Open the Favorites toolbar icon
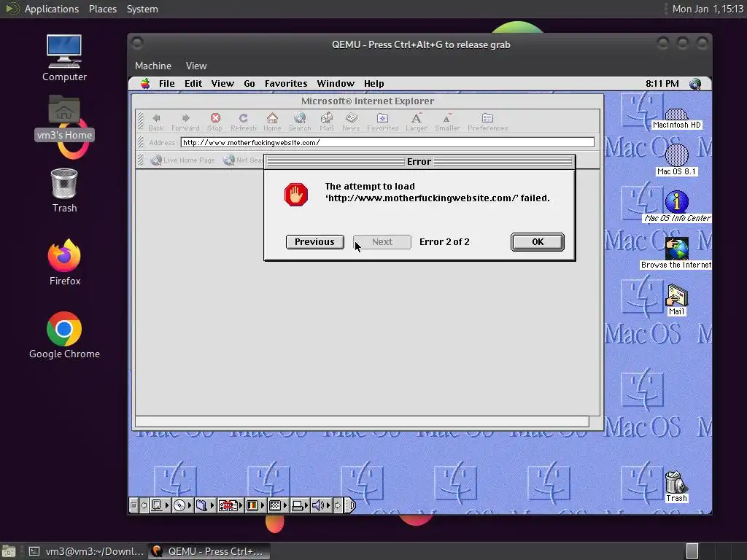This screenshot has height=560, width=747. [382, 118]
